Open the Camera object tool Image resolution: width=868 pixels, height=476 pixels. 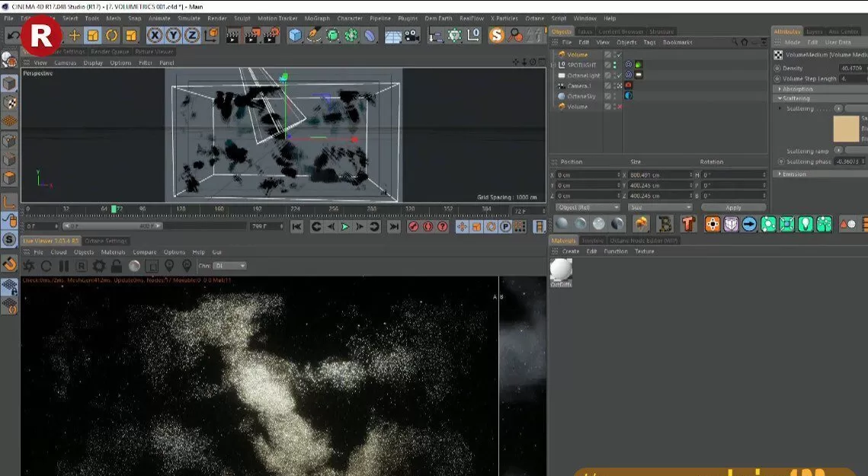pyautogui.click(x=412, y=35)
